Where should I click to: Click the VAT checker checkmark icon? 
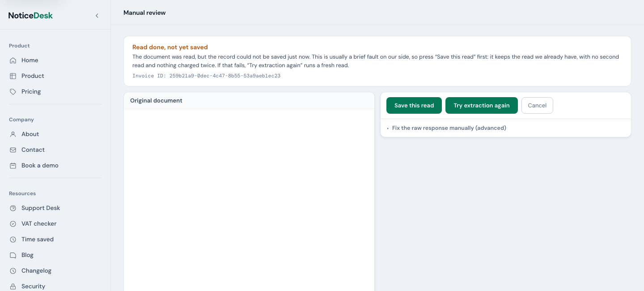(x=13, y=224)
